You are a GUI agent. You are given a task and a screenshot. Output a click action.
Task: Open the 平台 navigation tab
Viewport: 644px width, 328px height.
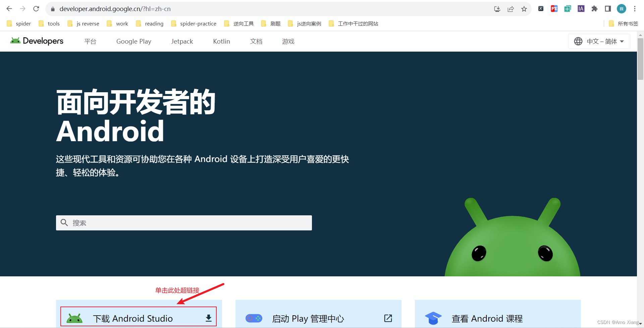click(x=90, y=41)
